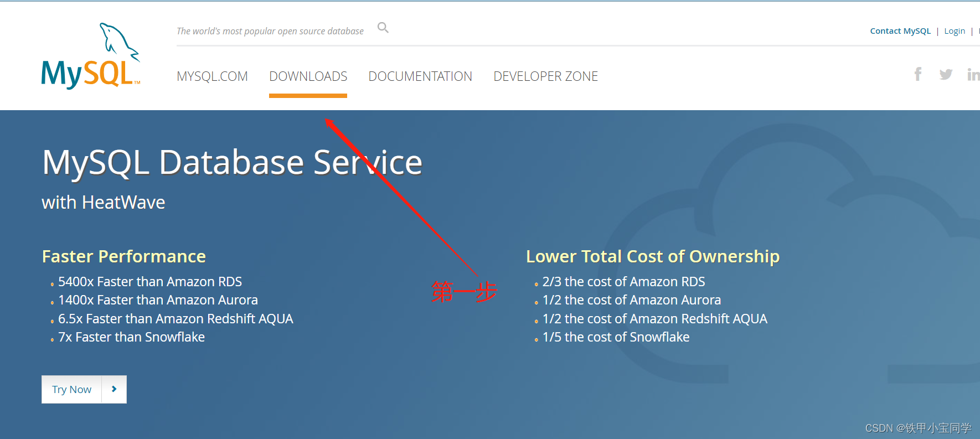
Task: Click '1/5 the cost of Snowflake' text
Action: (616, 337)
